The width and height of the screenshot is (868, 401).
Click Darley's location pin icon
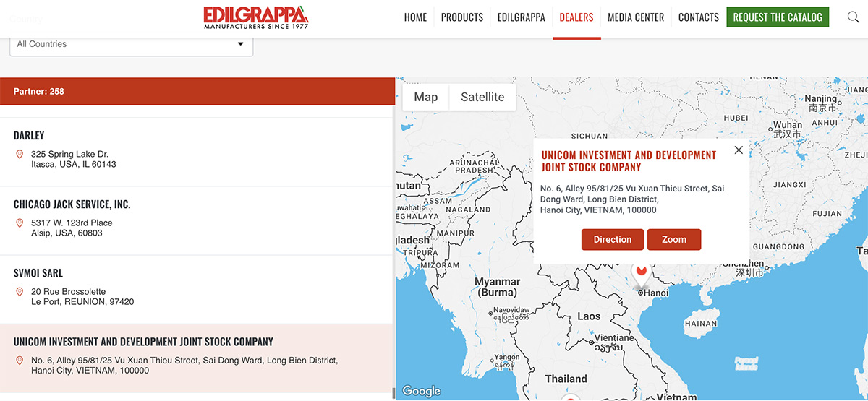[20, 155]
